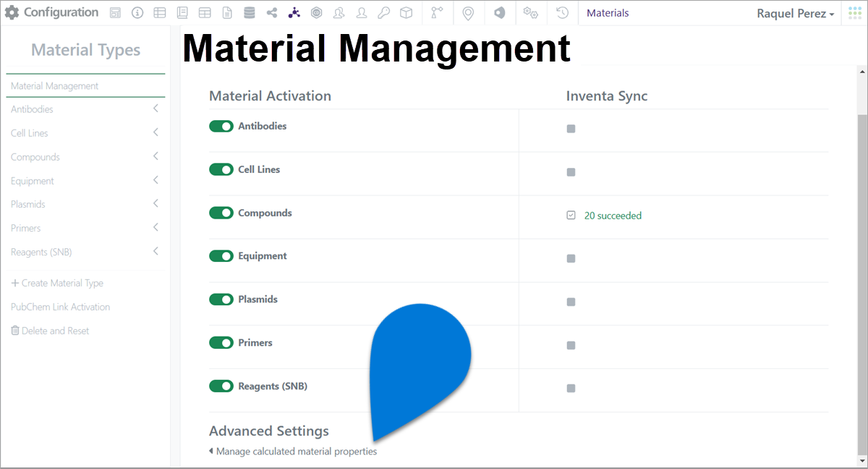Open Primers material type in sidebar
868x469 pixels.
point(26,228)
